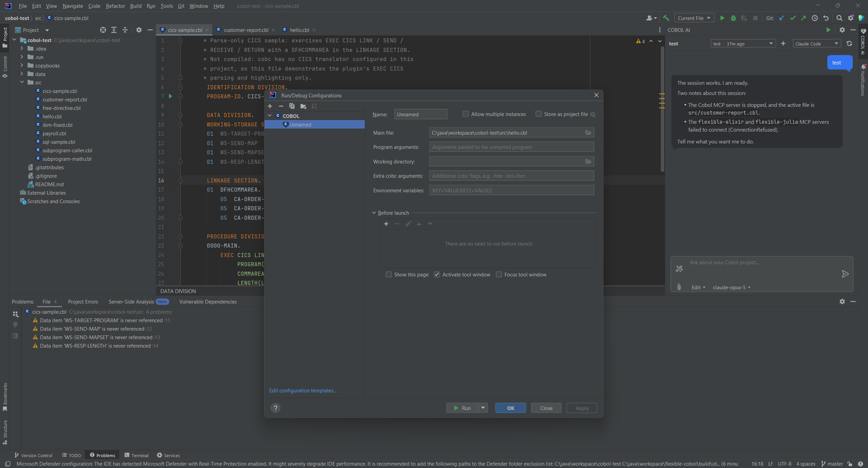Open help question mark button in dialog
Viewport: 868px width, 468px height.
tap(276, 408)
